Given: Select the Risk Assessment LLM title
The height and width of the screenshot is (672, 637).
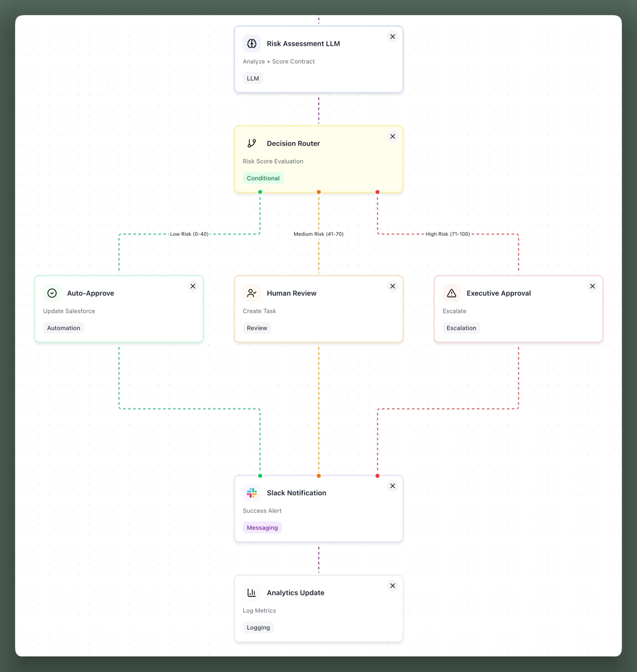Looking at the screenshot, I should coord(303,44).
